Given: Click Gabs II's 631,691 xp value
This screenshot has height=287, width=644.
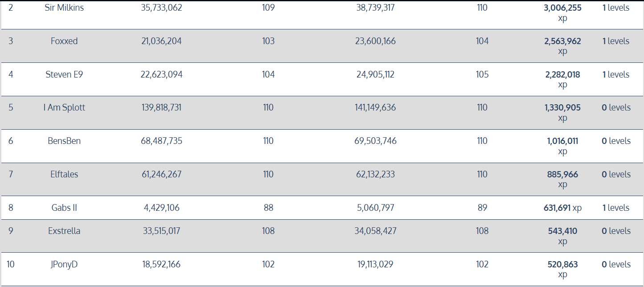Looking at the screenshot, I should click(x=562, y=208).
